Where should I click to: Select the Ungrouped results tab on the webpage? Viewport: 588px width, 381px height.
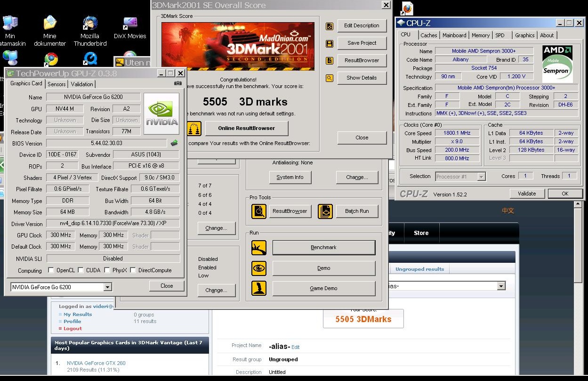coord(419,269)
